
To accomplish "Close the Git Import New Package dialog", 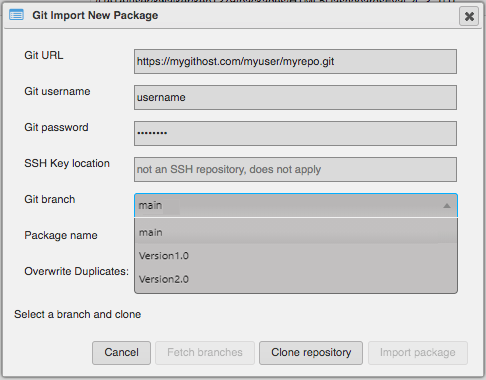I will (469, 16).
